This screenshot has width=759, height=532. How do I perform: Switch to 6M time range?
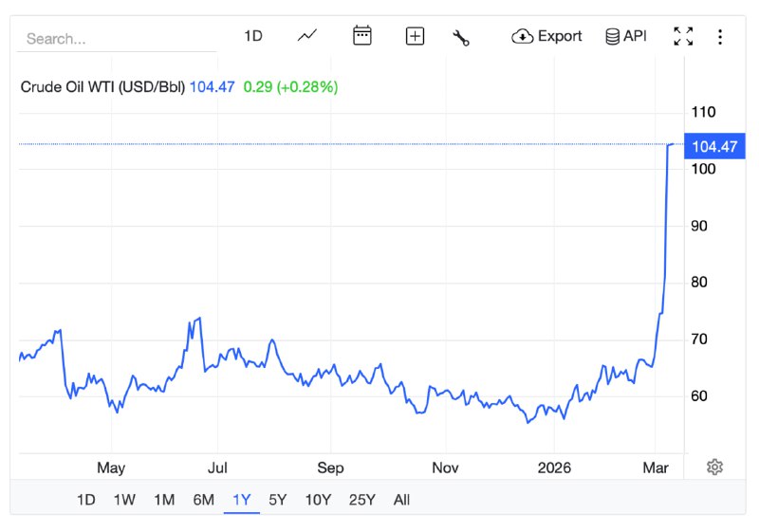[x=203, y=500]
